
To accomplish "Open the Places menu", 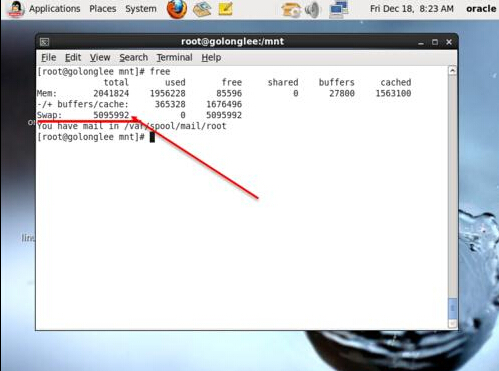I will click(103, 9).
